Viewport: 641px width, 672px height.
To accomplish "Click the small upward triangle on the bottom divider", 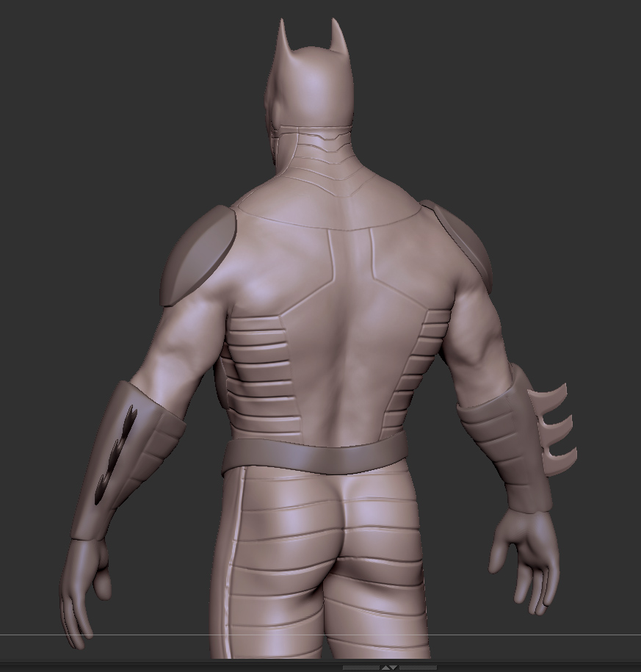I will tap(385, 668).
